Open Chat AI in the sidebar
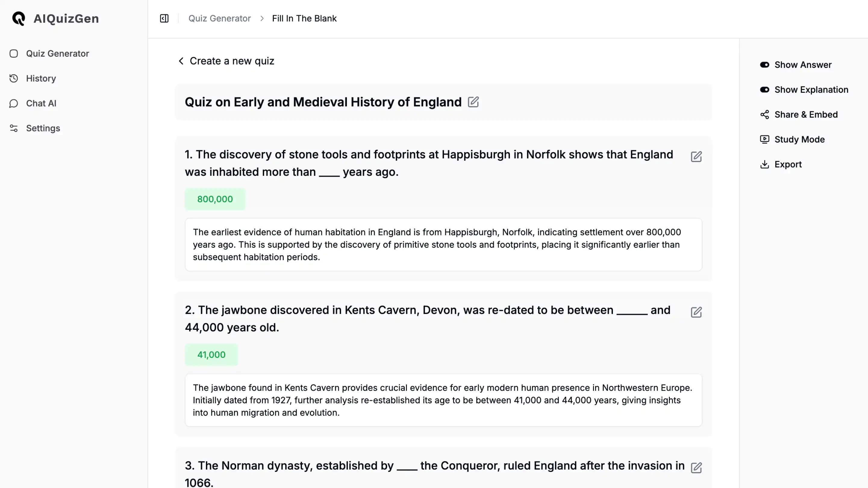This screenshot has width=868, height=488. click(x=41, y=103)
